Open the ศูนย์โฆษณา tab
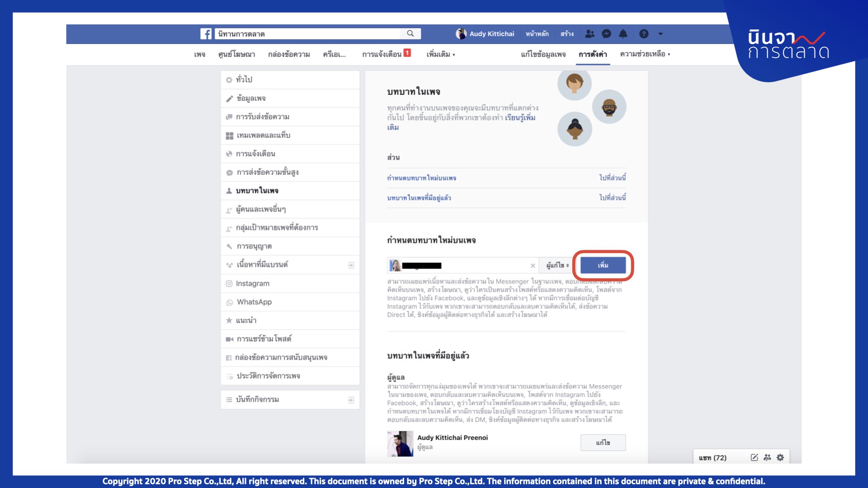 236,54
